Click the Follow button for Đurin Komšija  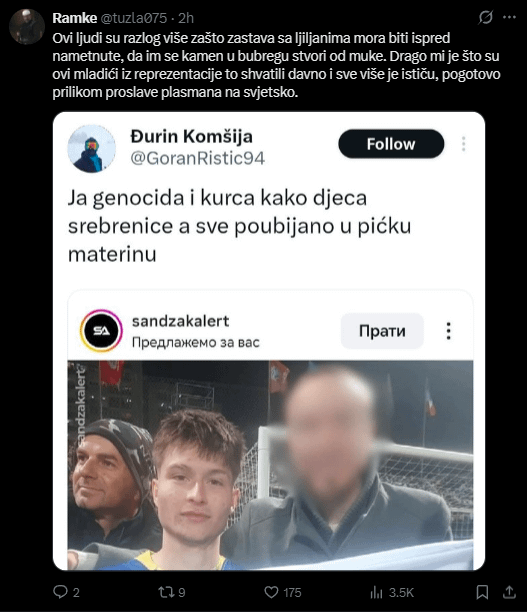(x=391, y=144)
